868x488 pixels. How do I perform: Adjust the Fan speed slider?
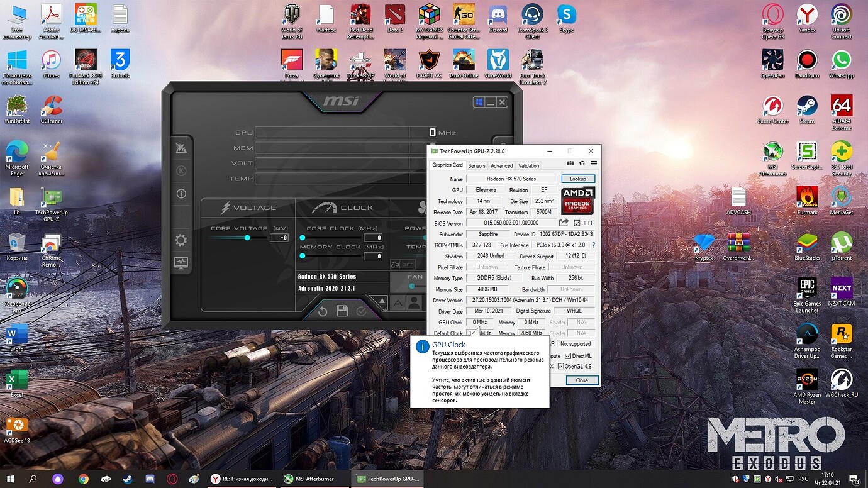412,286
